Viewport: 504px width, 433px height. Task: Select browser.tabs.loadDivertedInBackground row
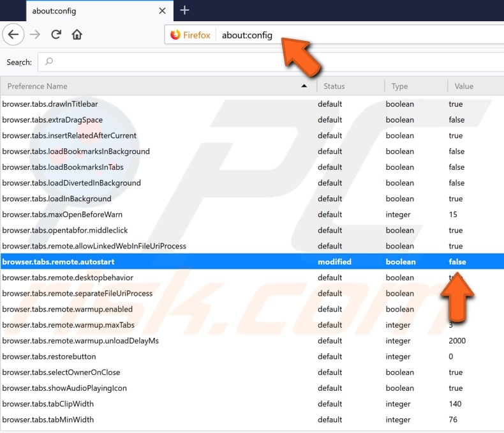252,183
